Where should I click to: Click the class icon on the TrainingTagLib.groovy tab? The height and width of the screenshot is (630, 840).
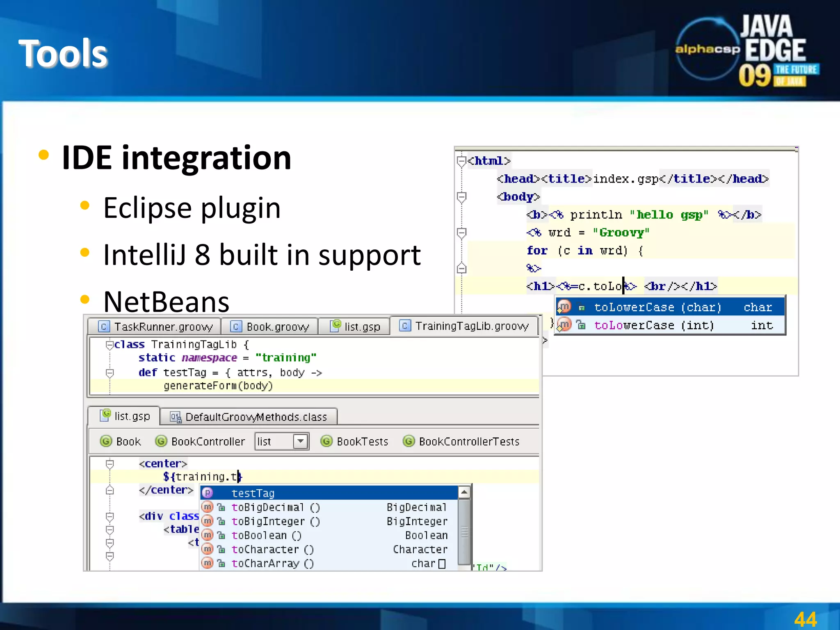coord(405,326)
